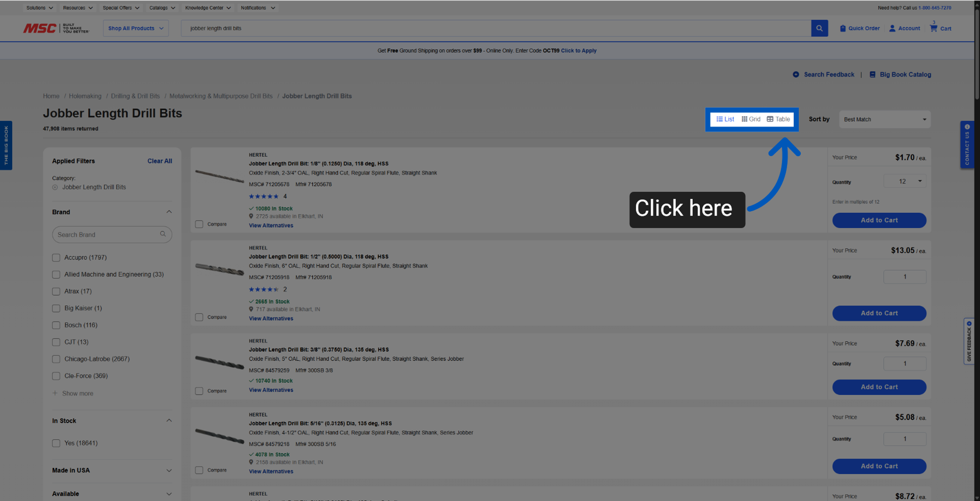This screenshot has height=501, width=980.
Task: Switch to List view
Action: click(725, 119)
